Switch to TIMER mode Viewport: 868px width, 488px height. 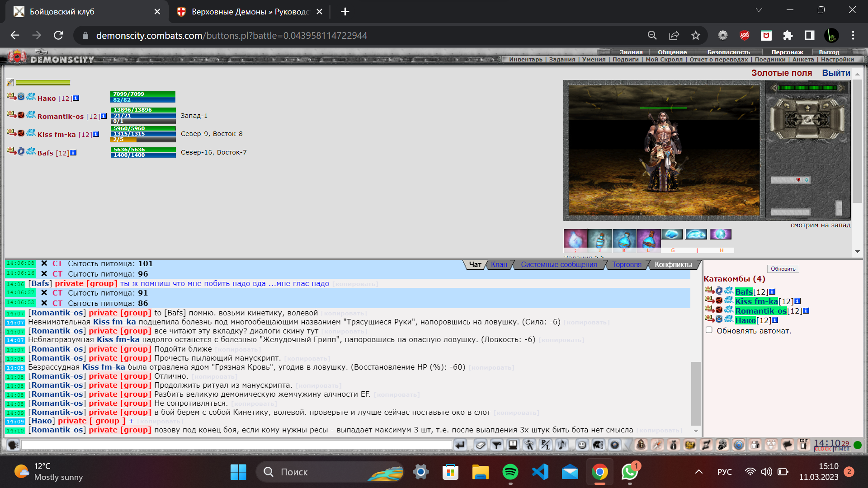pyautogui.click(x=842, y=449)
